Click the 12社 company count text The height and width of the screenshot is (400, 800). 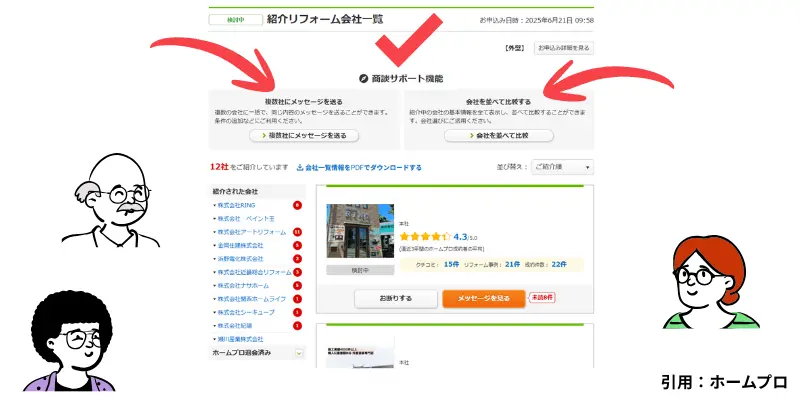click(219, 167)
